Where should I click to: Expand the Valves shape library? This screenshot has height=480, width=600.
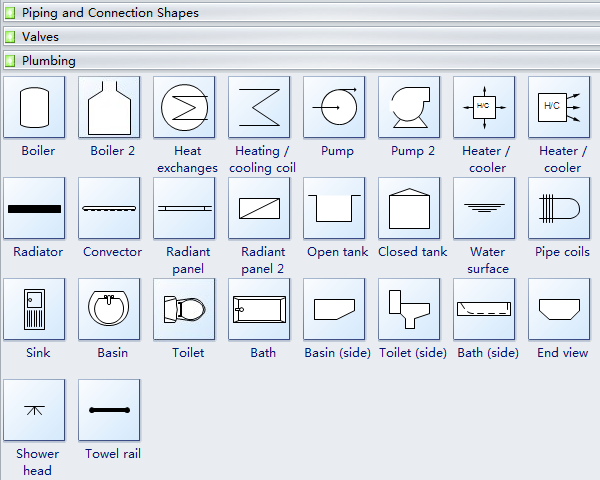[x=40, y=37]
